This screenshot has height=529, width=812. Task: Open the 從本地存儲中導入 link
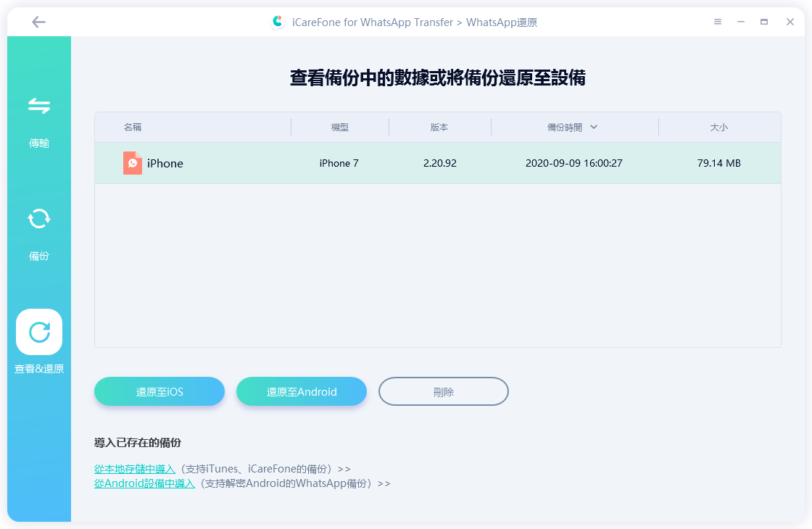[135, 469]
